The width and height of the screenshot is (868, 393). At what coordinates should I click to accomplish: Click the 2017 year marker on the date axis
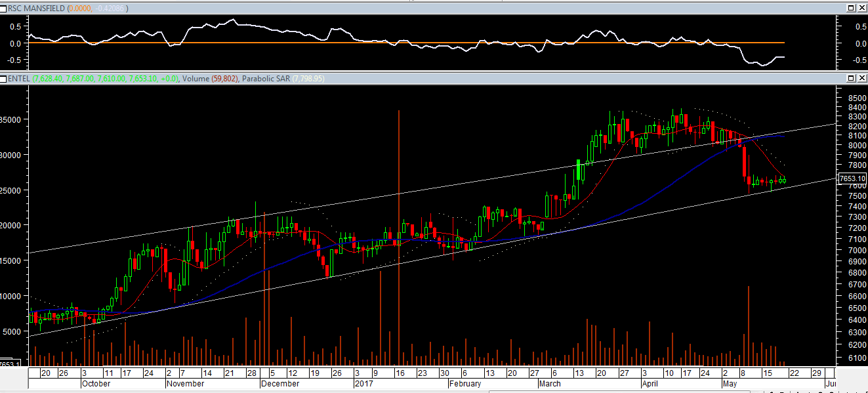(363, 384)
